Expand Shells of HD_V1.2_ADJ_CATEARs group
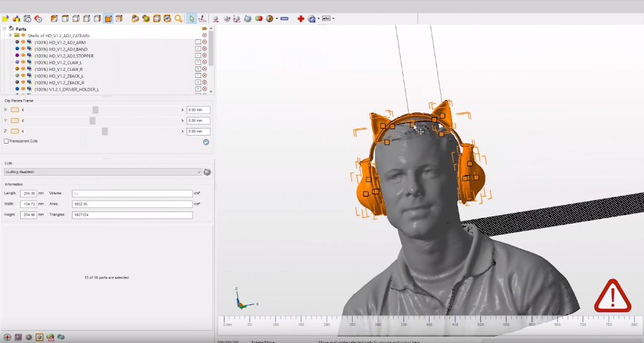 tap(10, 35)
